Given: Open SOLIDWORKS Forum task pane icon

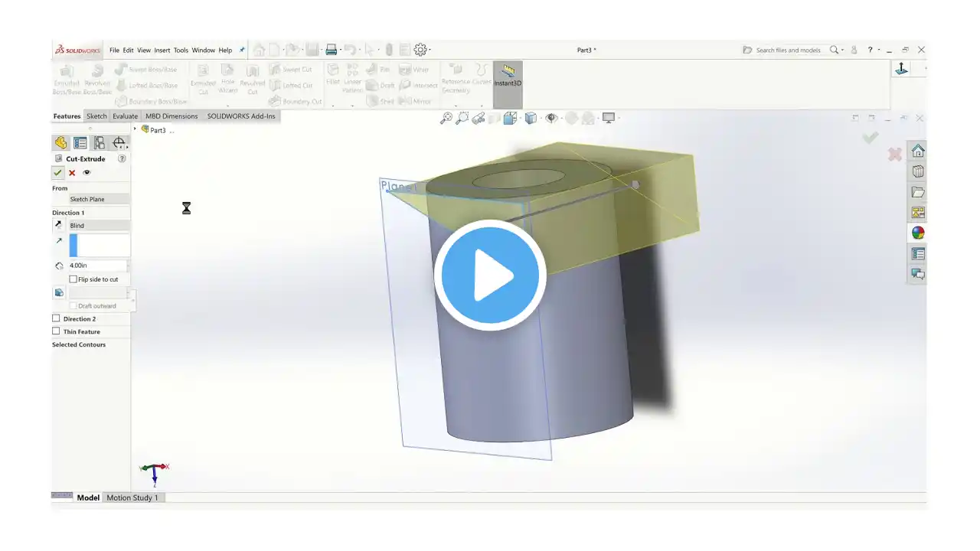Looking at the screenshot, I should point(918,274).
